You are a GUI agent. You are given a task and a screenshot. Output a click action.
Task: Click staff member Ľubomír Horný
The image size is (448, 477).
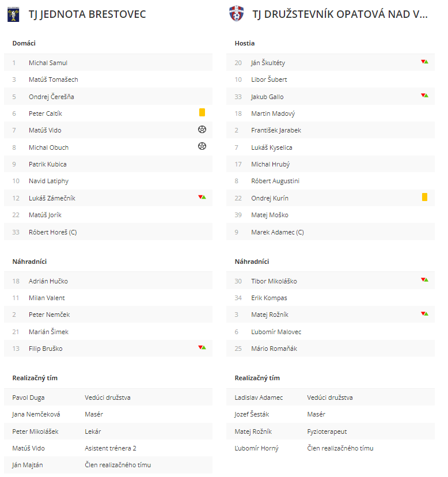coord(256,448)
